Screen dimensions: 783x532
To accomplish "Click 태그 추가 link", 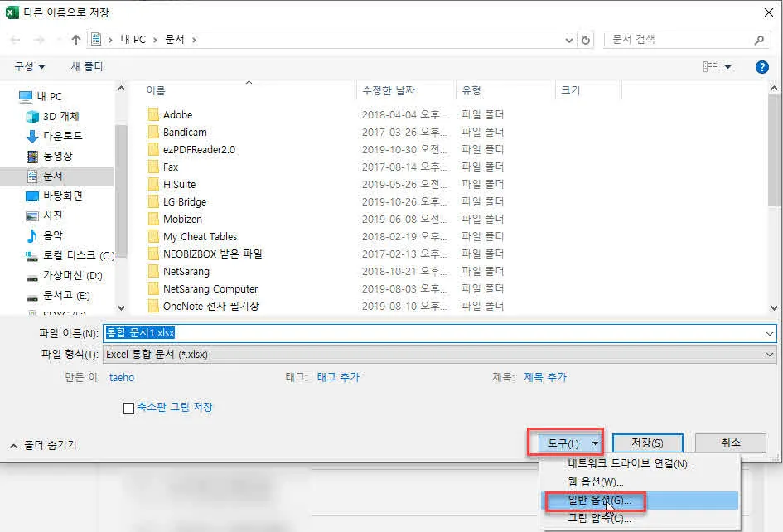I will pos(338,377).
